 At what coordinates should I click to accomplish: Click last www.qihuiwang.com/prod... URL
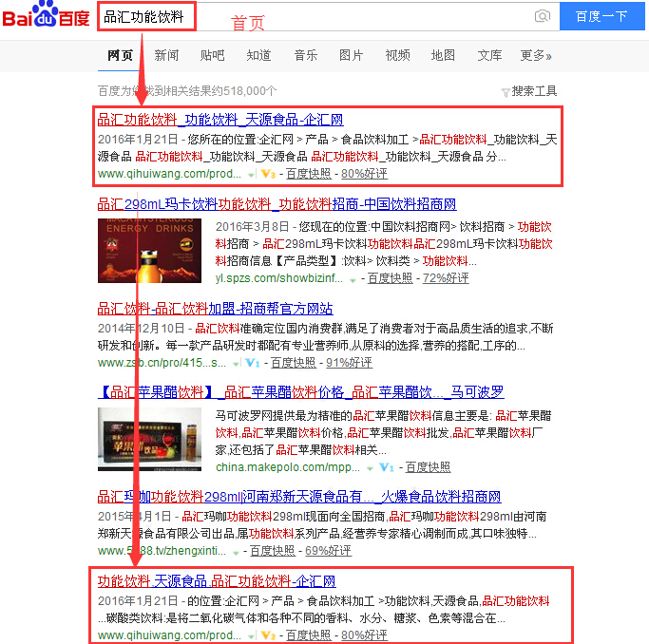(x=169, y=635)
